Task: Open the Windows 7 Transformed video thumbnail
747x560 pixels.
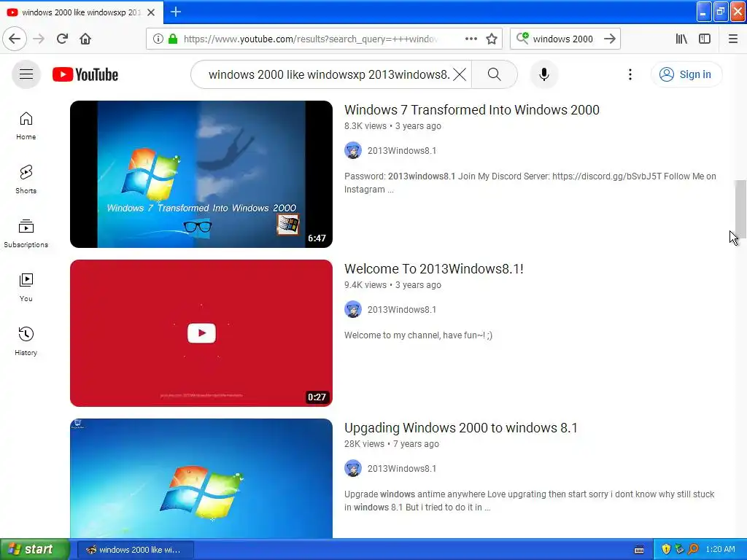Action: point(201,174)
